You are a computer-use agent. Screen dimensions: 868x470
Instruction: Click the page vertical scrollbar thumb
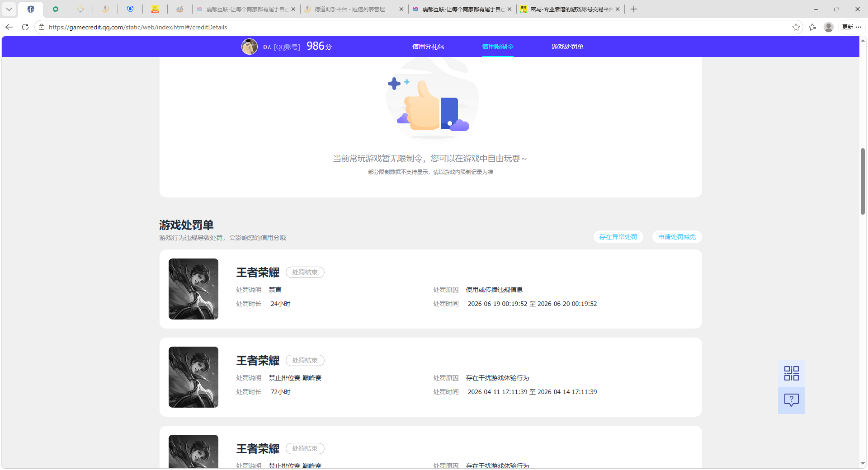tap(863, 181)
